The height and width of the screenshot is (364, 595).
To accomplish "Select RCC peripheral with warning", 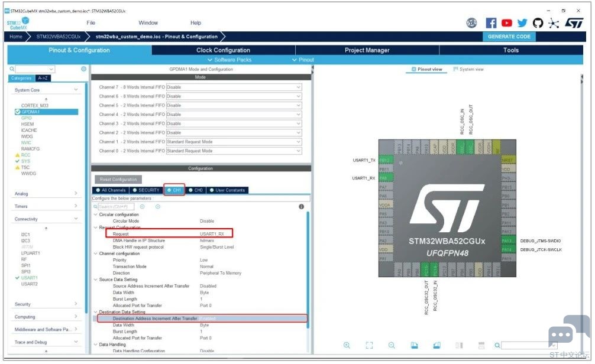I will tap(25, 155).
